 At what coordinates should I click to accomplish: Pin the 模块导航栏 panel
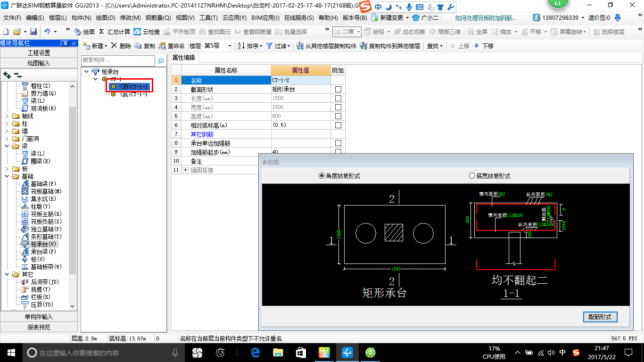click(x=65, y=43)
